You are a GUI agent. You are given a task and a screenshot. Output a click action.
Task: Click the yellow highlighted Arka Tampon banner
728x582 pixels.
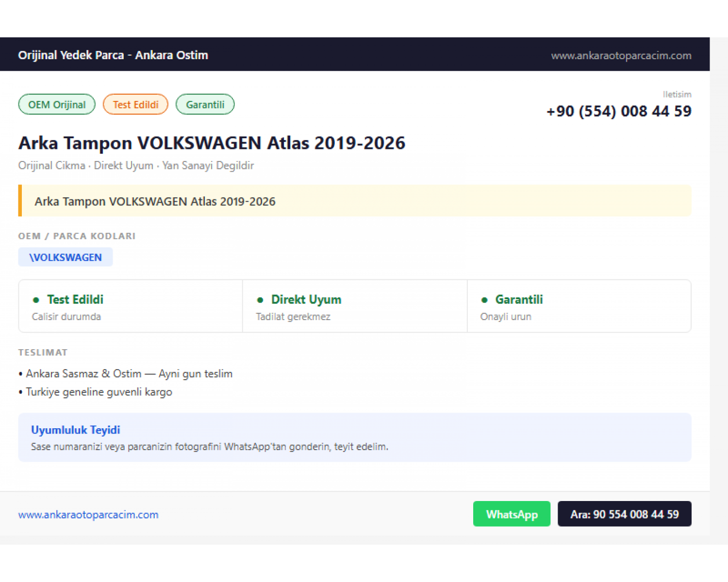[x=355, y=201]
